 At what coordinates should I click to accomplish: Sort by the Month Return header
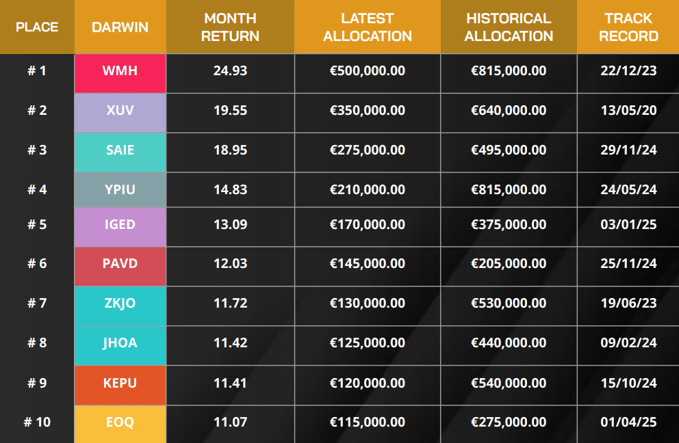230,27
